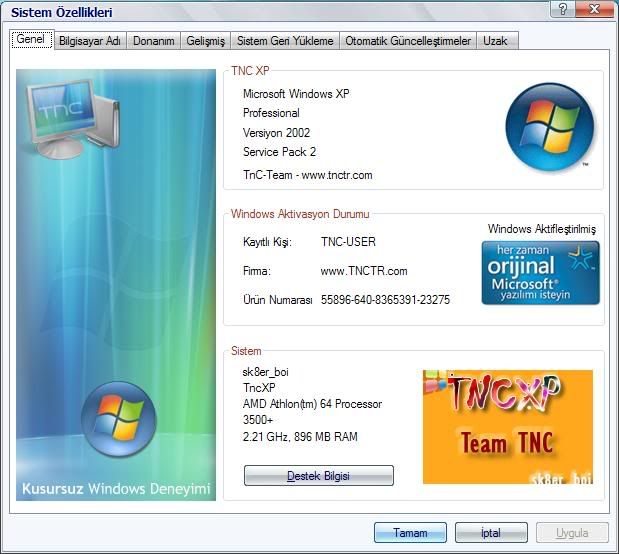The image size is (619, 554).
Task: Click the 'TncXP' system line
Action: (259, 388)
